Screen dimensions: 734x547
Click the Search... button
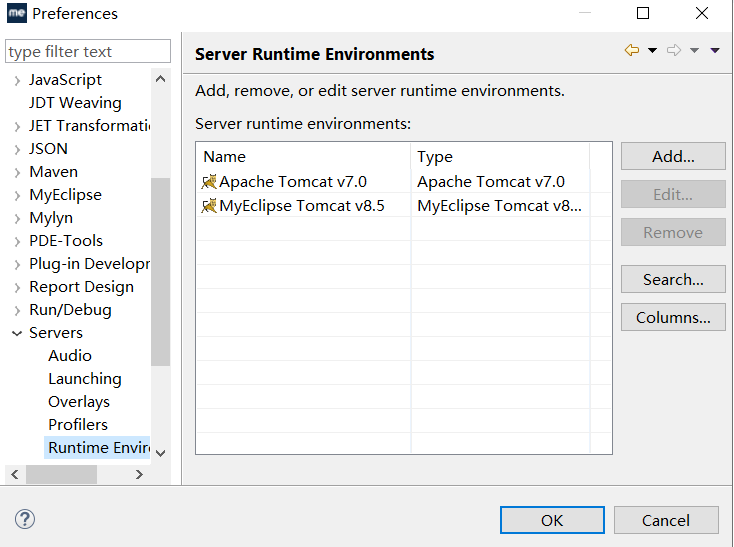pos(673,280)
